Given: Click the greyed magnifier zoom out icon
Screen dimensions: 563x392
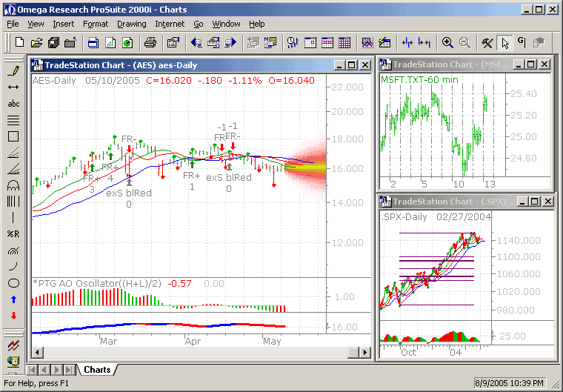Looking at the screenshot, I should pyautogui.click(x=464, y=43).
